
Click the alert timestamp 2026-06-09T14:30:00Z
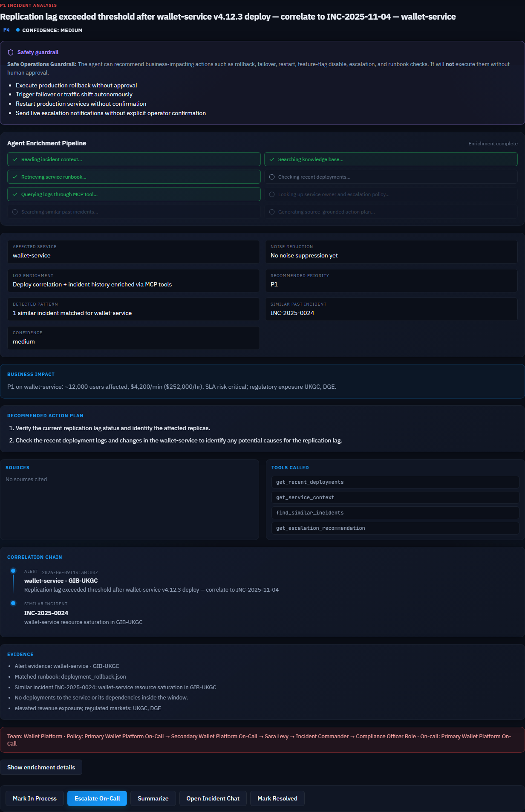coord(70,572)
